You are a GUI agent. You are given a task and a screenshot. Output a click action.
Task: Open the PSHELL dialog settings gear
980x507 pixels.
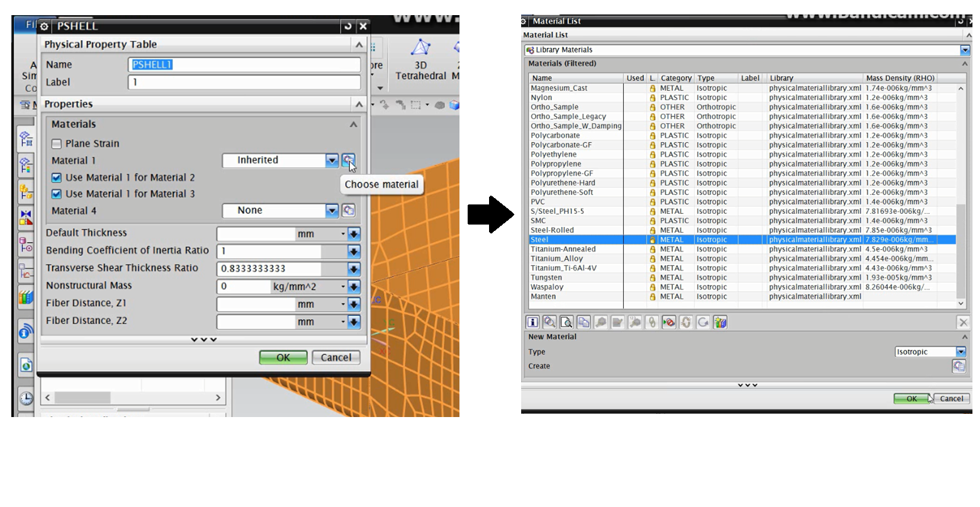(x=44, y=26)
